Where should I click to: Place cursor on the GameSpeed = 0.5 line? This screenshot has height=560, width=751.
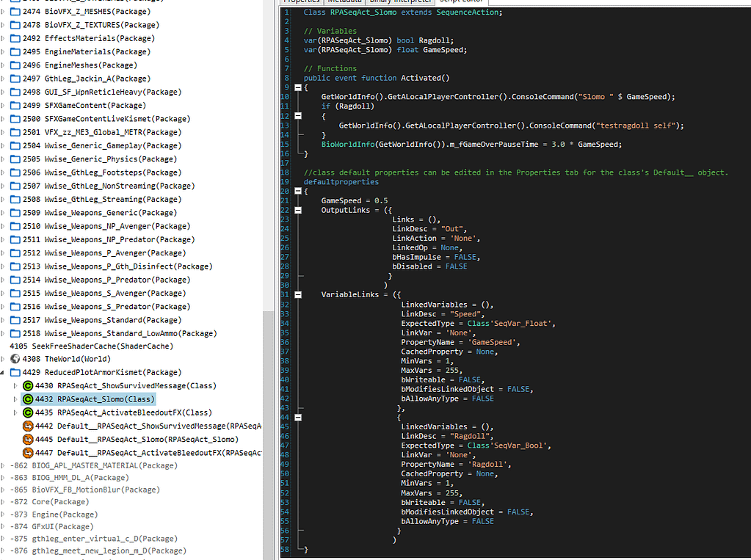[355, 200]
